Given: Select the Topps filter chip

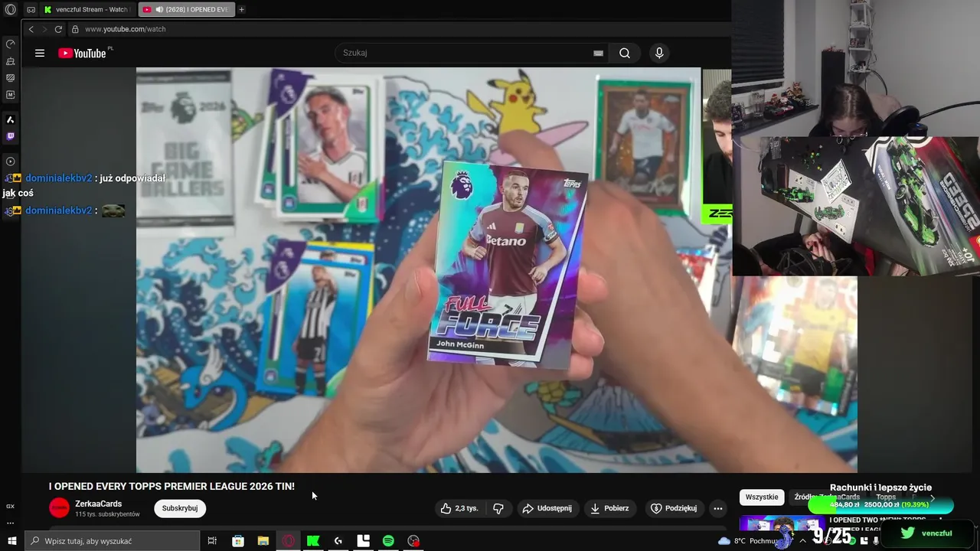Looking at the screenshot, I should click(x=885, y=497).
